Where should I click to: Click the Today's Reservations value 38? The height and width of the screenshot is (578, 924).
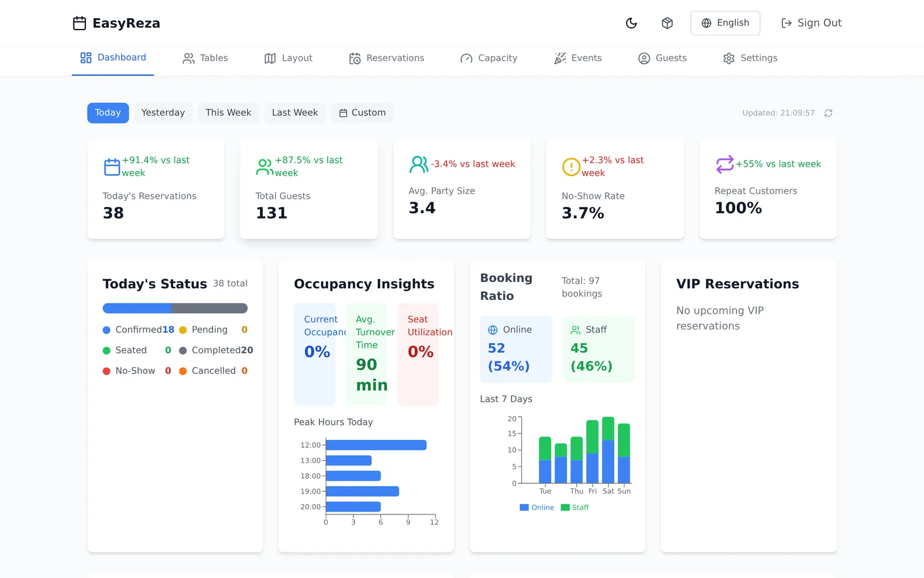[113, 213]
